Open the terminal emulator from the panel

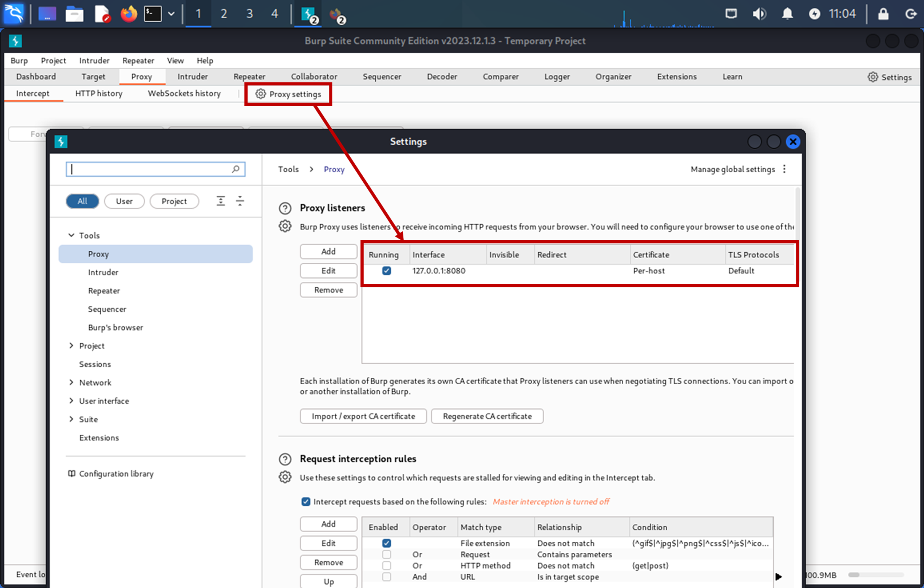click(152, 14)
